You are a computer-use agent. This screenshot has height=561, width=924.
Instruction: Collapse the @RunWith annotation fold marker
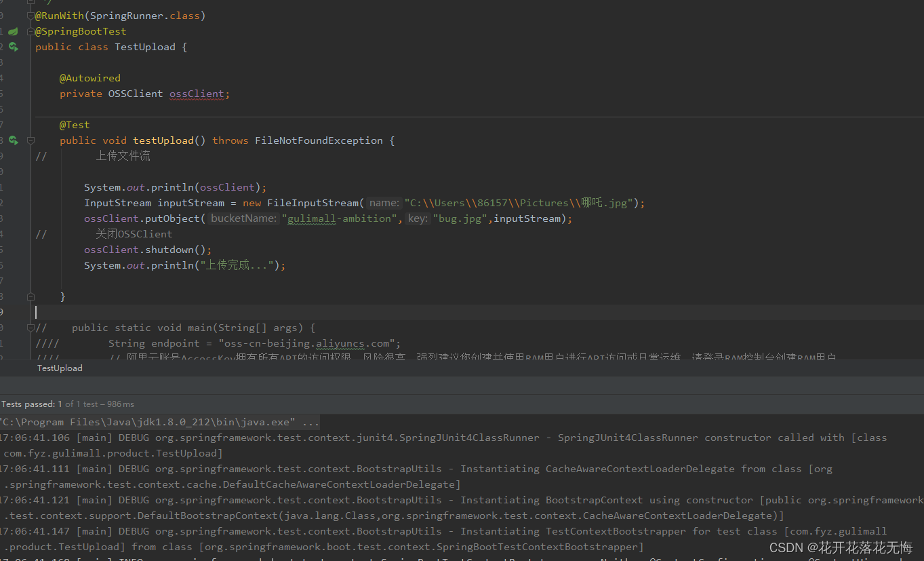pos(31,16)
